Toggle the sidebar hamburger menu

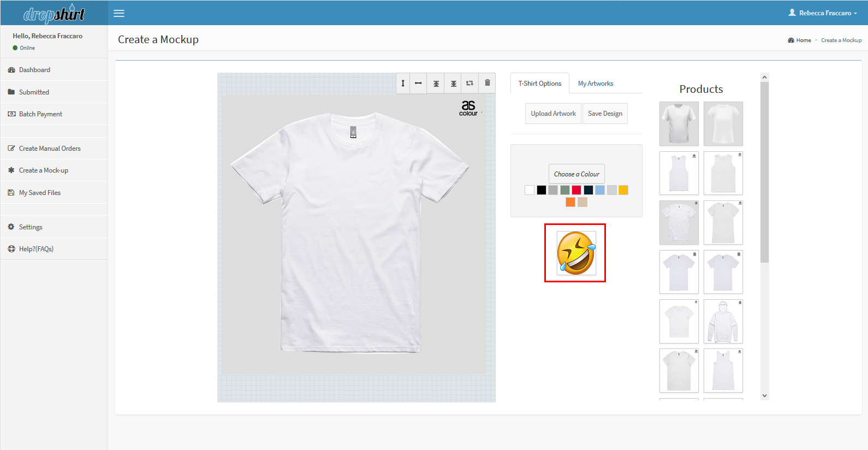pyautogui.click(x=119, y=13)
